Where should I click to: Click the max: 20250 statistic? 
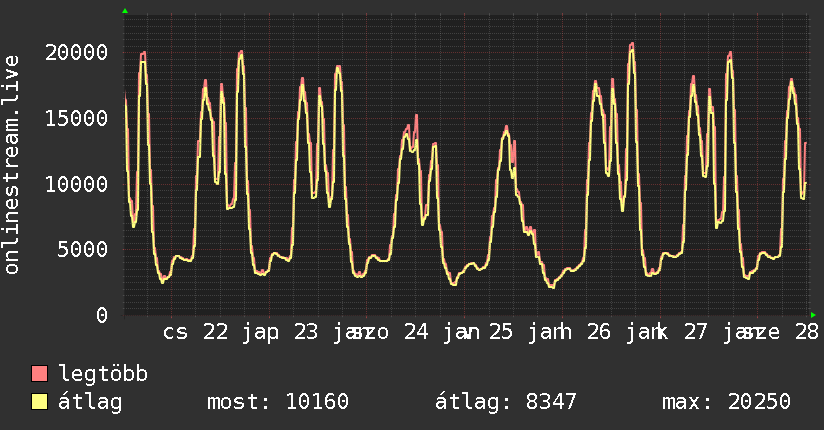click(726, 402)
